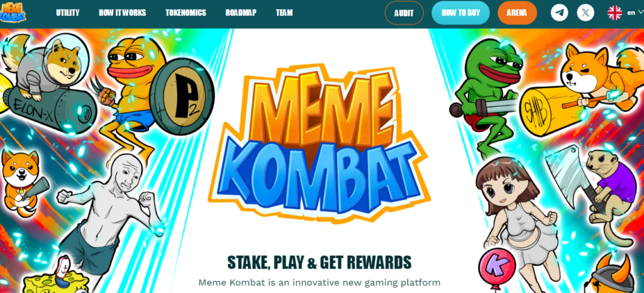644x293 pixels.
Task: Click the UK flag language icon
Action: 614,13
